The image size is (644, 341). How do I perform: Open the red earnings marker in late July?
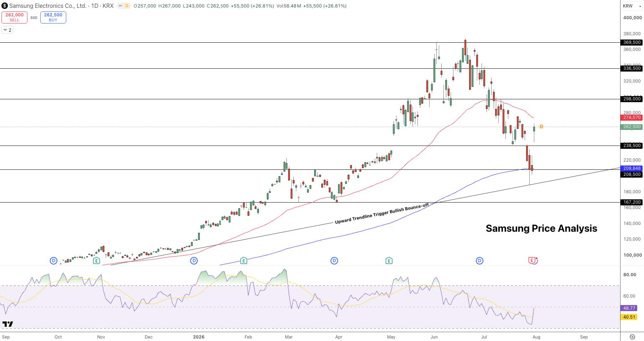pyautogui.click(x=533, y=261)
